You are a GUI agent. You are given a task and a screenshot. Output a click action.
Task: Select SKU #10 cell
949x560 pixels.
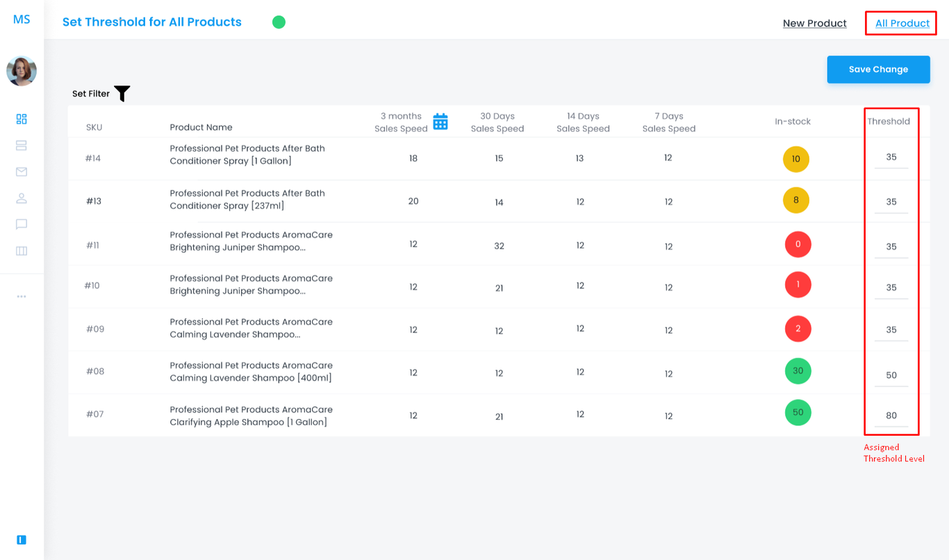click(92, 286)
